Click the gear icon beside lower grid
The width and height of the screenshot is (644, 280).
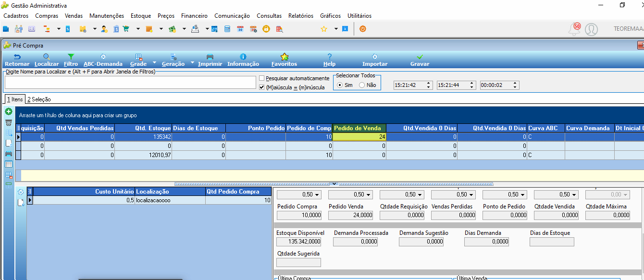(x=21, y=192)
